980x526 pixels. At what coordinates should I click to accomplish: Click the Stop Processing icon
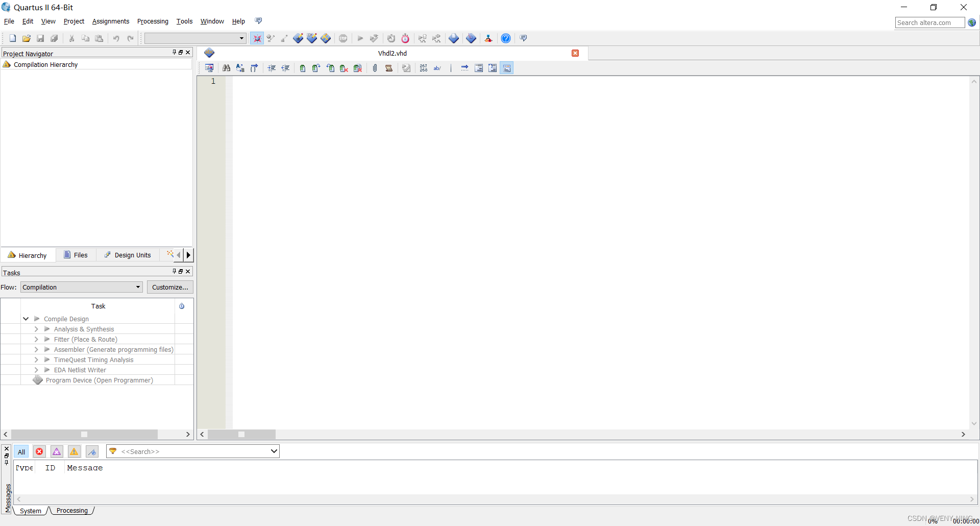pyautogui.click(x=343, y=38)
